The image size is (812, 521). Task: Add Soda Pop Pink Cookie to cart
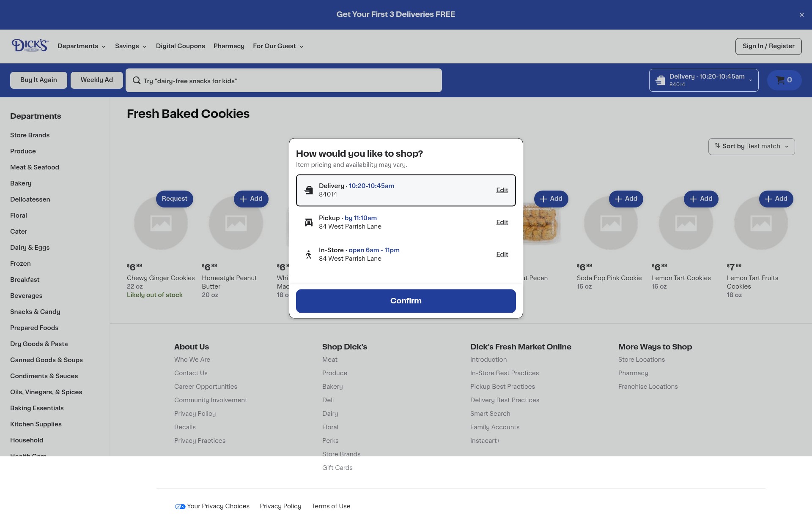[x=626, y=199]
